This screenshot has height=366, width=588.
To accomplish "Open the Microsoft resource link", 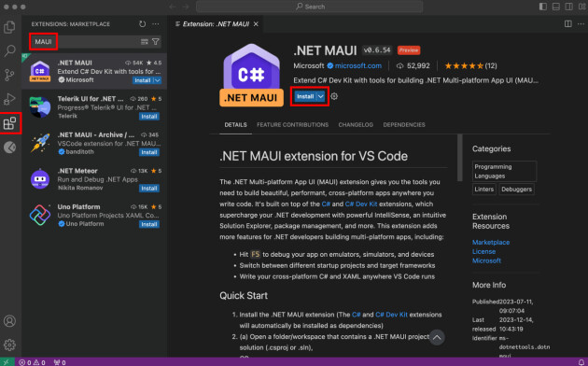I will (x=486, y=260).
